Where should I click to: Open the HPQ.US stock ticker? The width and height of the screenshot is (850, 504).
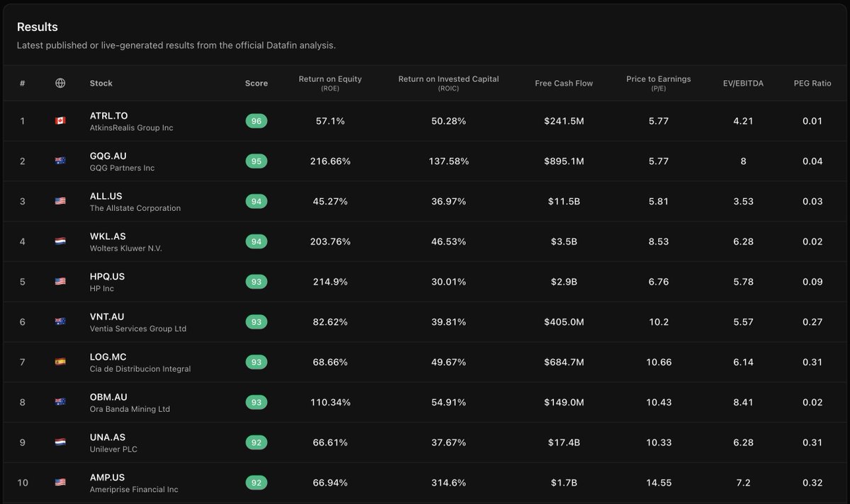coord(107,276)
